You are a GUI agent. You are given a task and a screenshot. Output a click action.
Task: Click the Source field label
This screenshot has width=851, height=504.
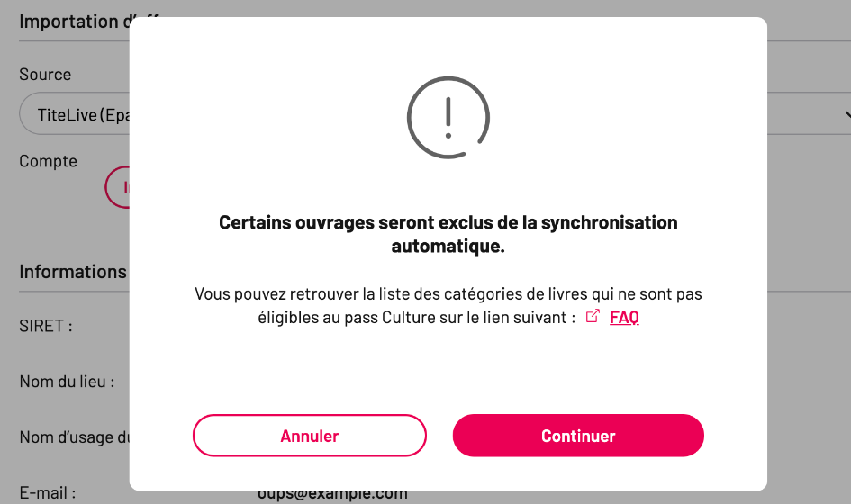click(x=45, y=75)
